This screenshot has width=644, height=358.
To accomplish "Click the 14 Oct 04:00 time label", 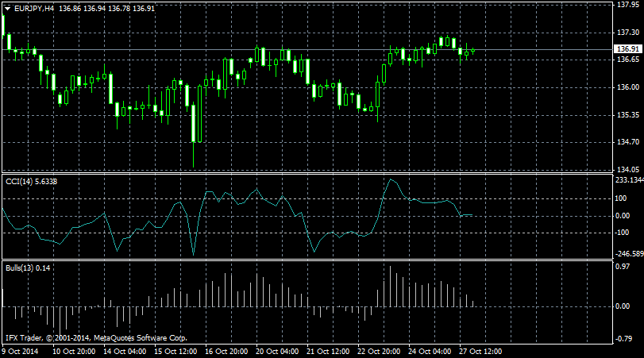I will pos(123,351).
